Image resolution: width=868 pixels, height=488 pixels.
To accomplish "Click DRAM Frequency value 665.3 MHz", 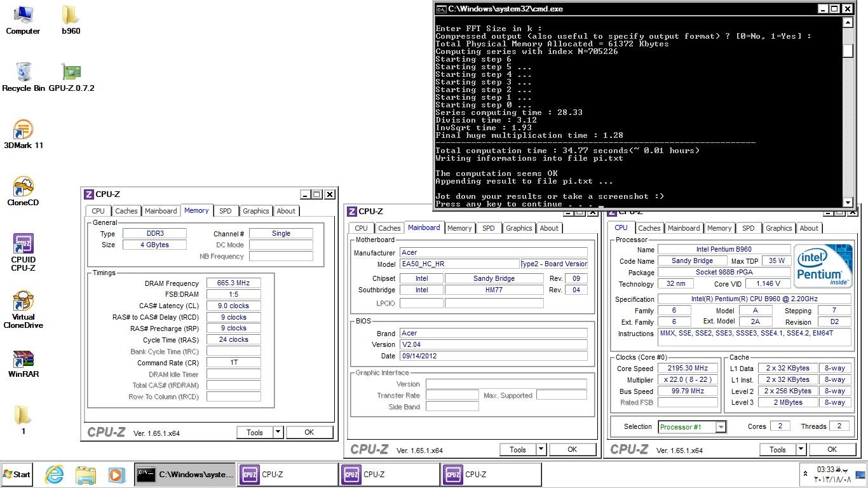I will tap(234, 283).
